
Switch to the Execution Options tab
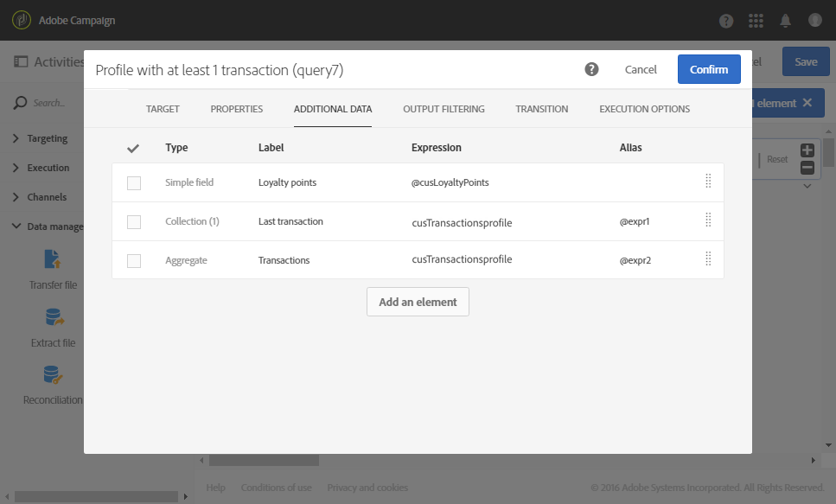644,109
